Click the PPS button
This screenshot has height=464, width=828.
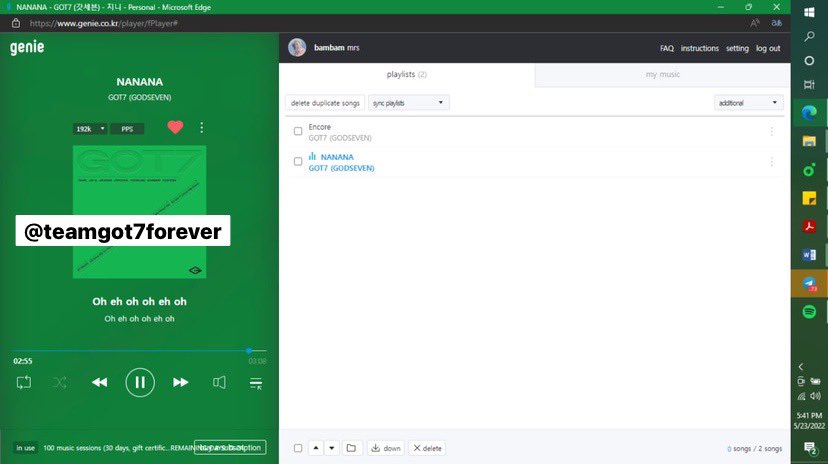click(127, 129)
